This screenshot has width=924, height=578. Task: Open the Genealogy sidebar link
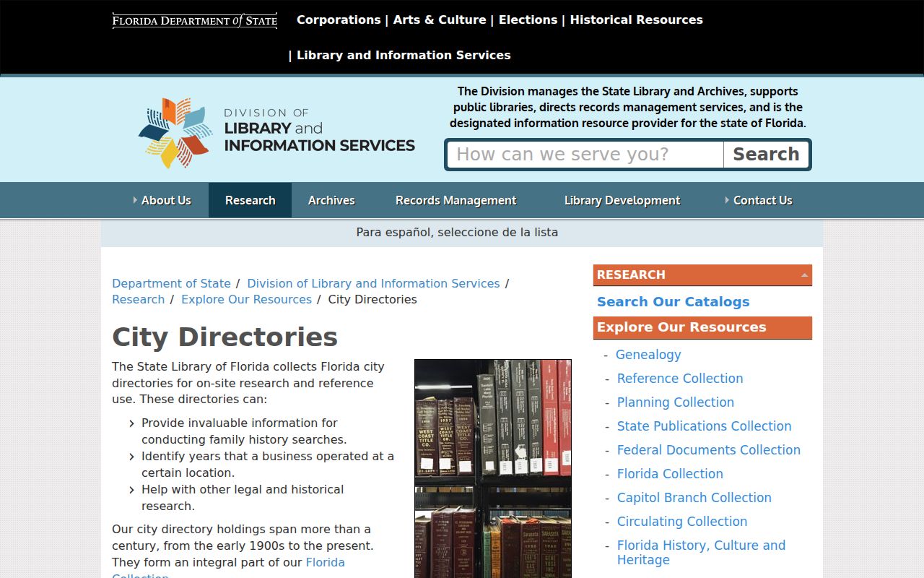[648, 355]
